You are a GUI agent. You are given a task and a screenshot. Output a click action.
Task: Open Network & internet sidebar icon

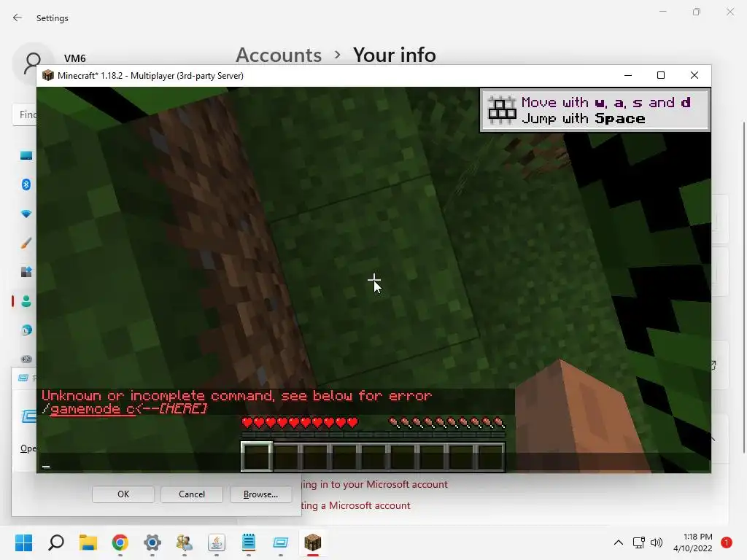(x=26, y=214)
